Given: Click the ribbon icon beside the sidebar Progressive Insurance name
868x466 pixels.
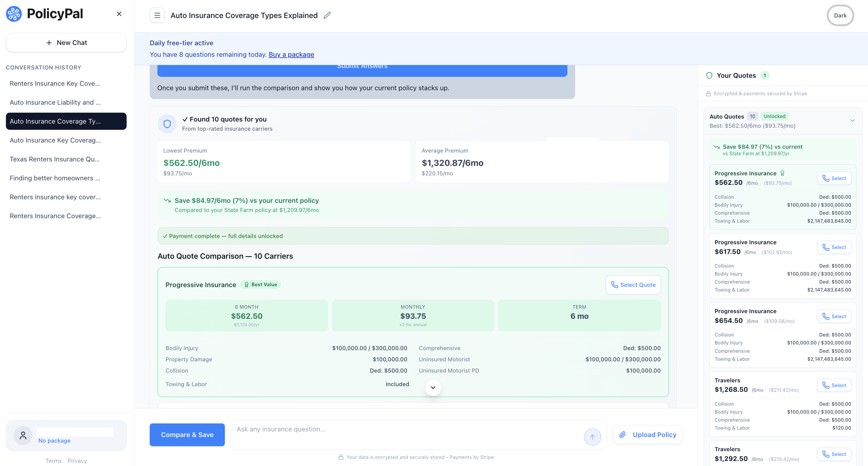Looking at the screenshot, I should click(x=783, y=173).
